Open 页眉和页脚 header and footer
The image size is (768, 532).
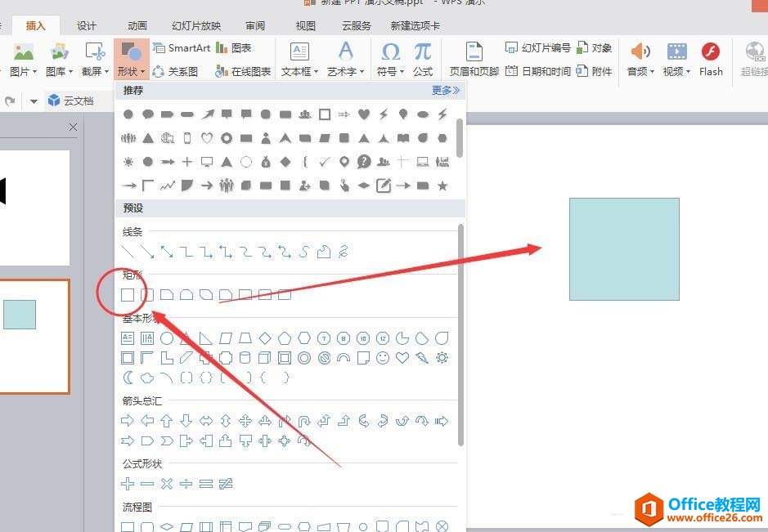point(474,59)
